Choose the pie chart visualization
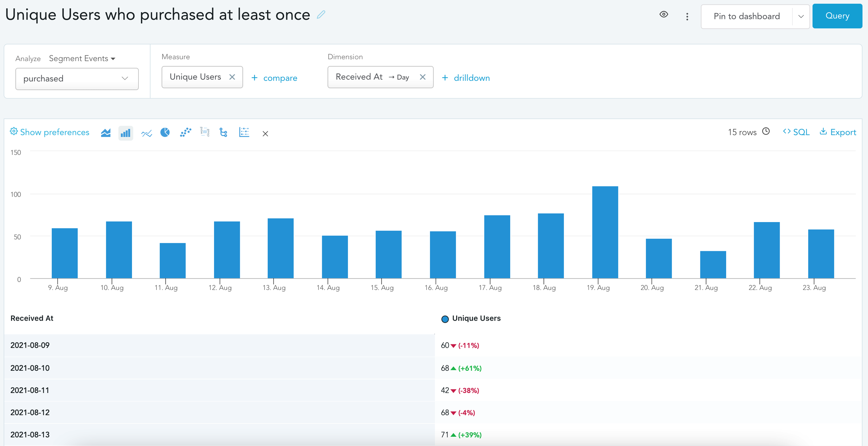 tap(165, 132)
